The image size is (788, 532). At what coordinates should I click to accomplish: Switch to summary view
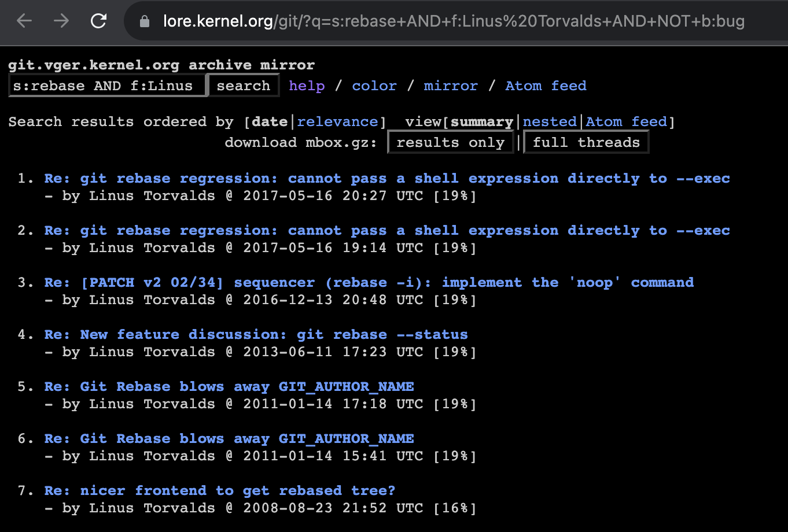point(482,121)
